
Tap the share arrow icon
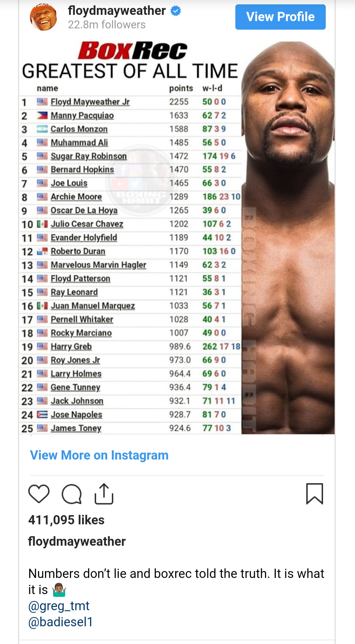tap(104, 494)
